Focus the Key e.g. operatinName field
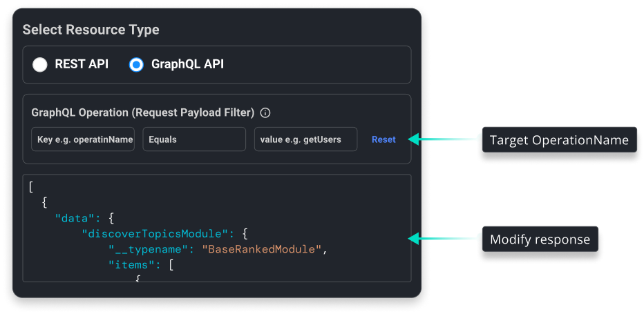Image resolution: width=644 pixels, height=314 pixels. 83,139
